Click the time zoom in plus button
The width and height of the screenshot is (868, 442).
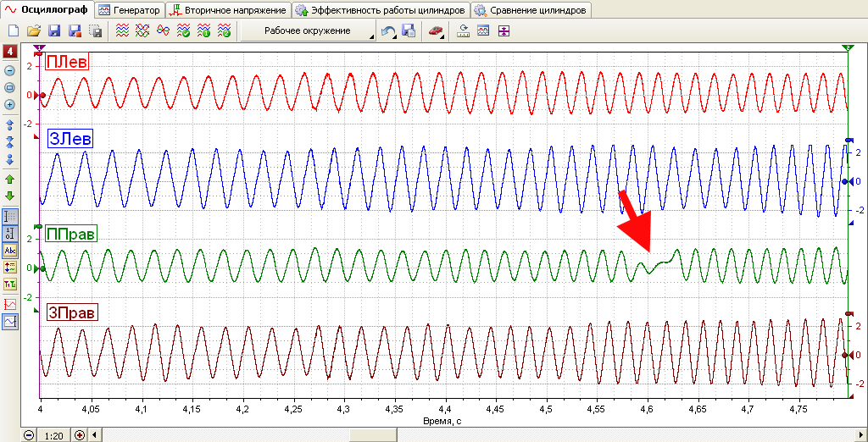pyautogui.click(x=80, y=435)
